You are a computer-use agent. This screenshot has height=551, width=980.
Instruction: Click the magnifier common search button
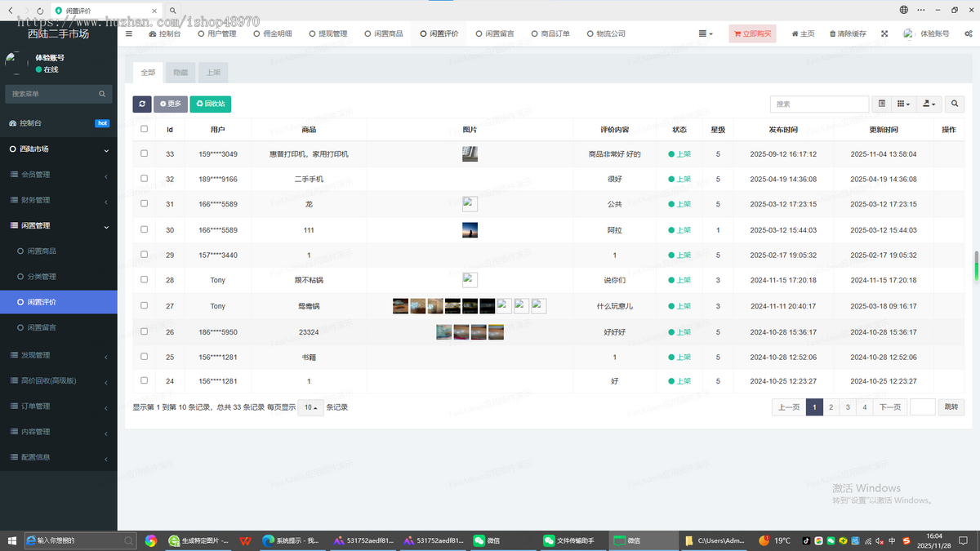click(x=955, y=104)
